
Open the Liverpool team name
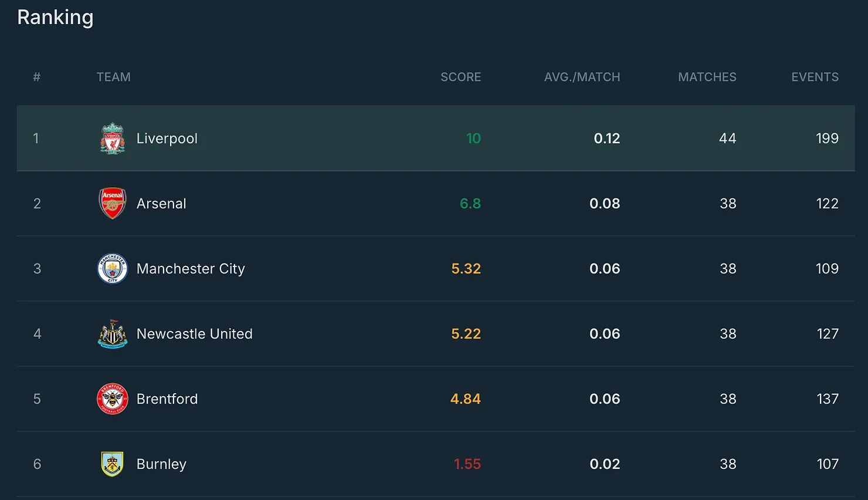pyautogui.click(x=167, y=138)
